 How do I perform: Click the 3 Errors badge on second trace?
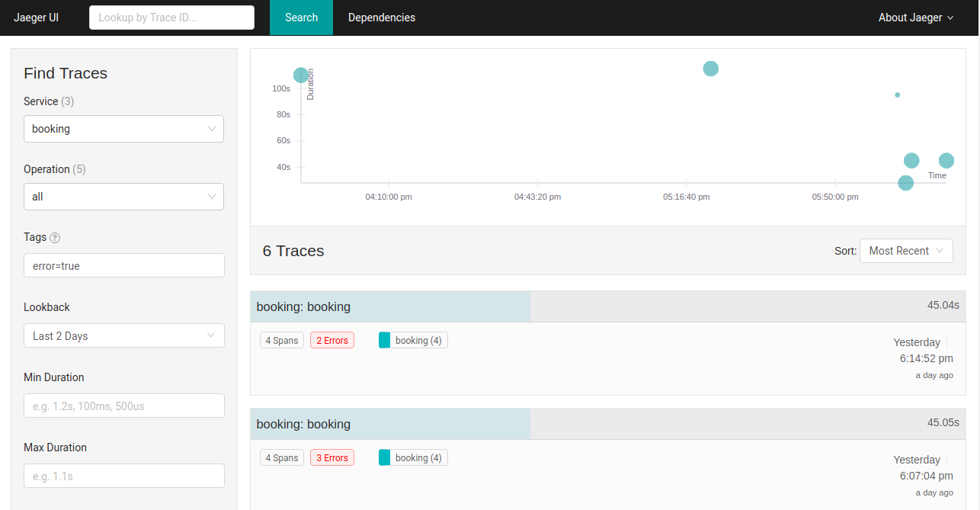tap(331, 457)
